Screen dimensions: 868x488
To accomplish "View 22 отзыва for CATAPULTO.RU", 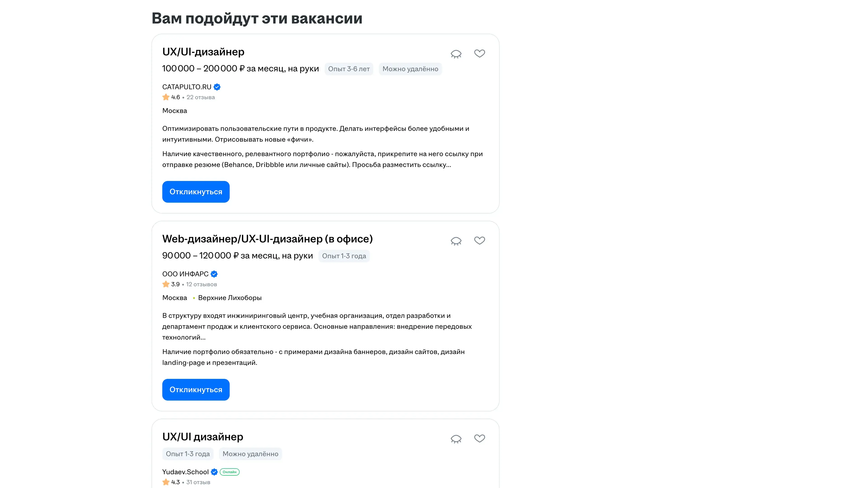I will [200, 97].
